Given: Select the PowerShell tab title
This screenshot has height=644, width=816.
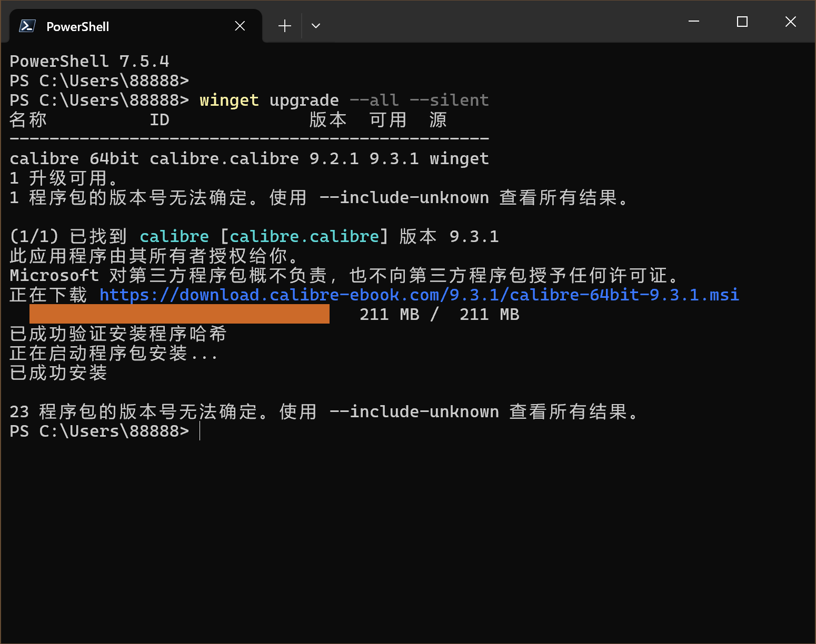Looking at the screenshot, I should [77, 27].
